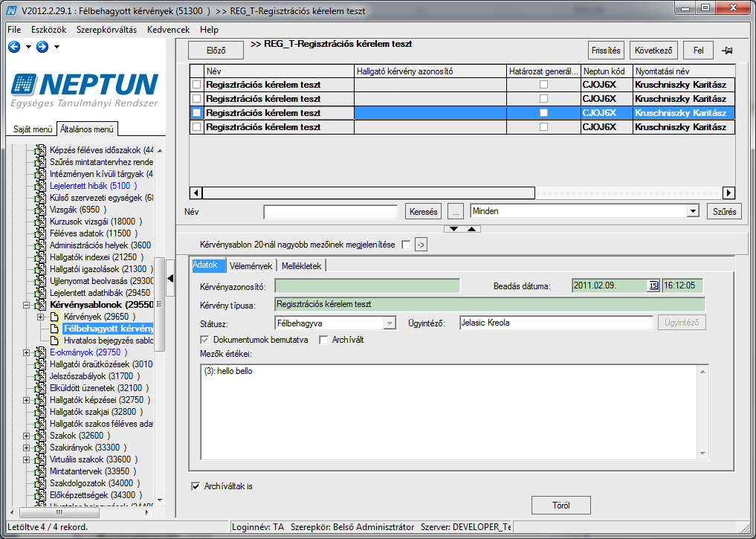Expand the Hallgatók képzései (32750) node
Image resolution: width=756 pixels, height=539 pixels.
click(27, 400)
